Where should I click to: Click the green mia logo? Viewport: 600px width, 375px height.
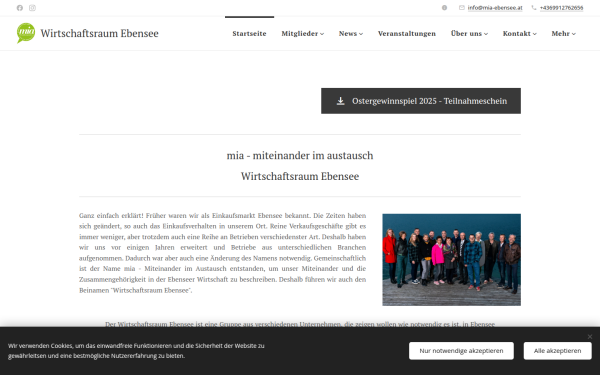(26, 33)
